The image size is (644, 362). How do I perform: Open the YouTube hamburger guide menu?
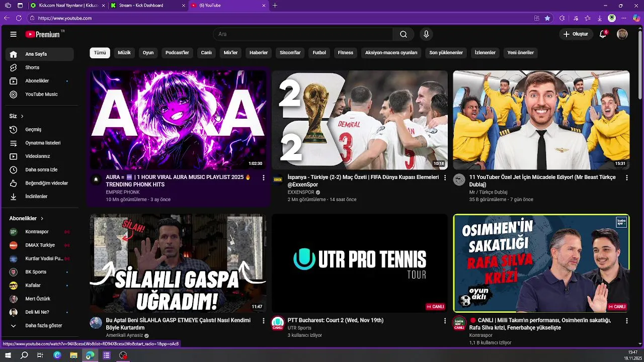pos(14,34)
